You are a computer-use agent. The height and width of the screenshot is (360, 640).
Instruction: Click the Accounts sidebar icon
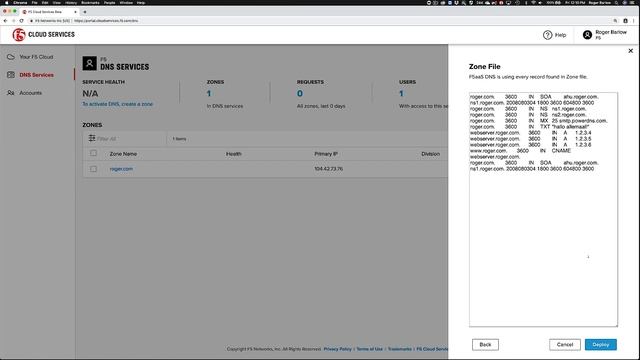coord(11,93)
